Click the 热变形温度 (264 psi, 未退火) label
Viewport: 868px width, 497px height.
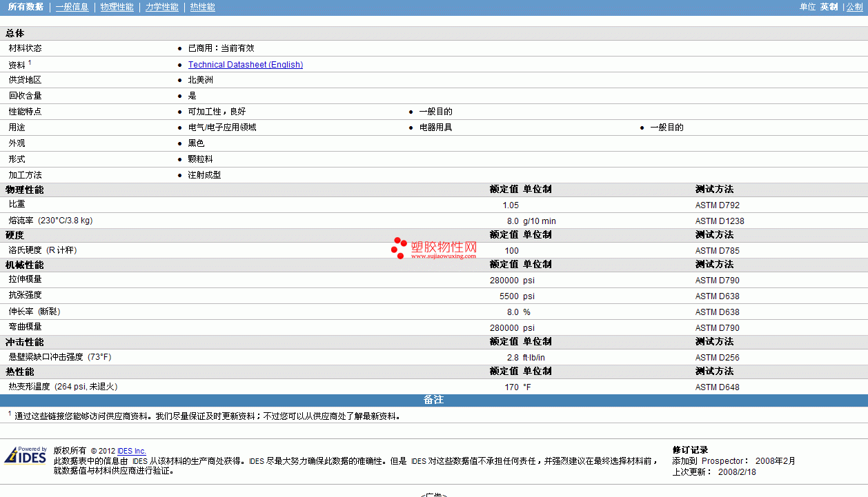pyautogui.click(x=63, y=387)
